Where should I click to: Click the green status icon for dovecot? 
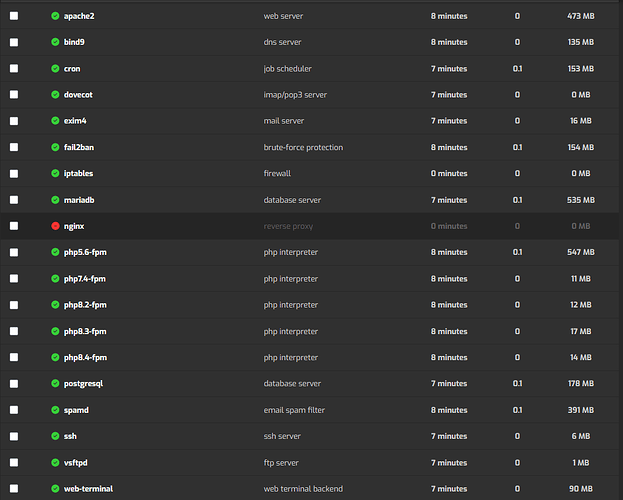[55, 95]
